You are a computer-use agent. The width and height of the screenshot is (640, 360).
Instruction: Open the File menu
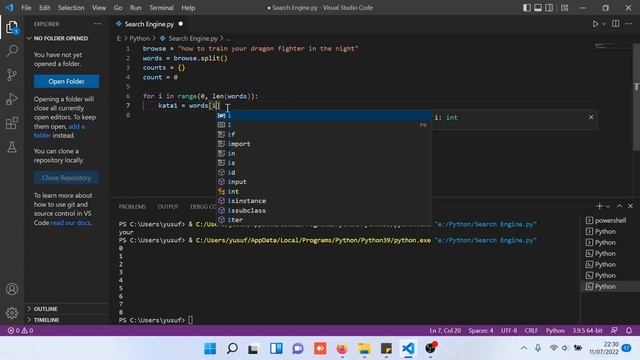[26, 8]
